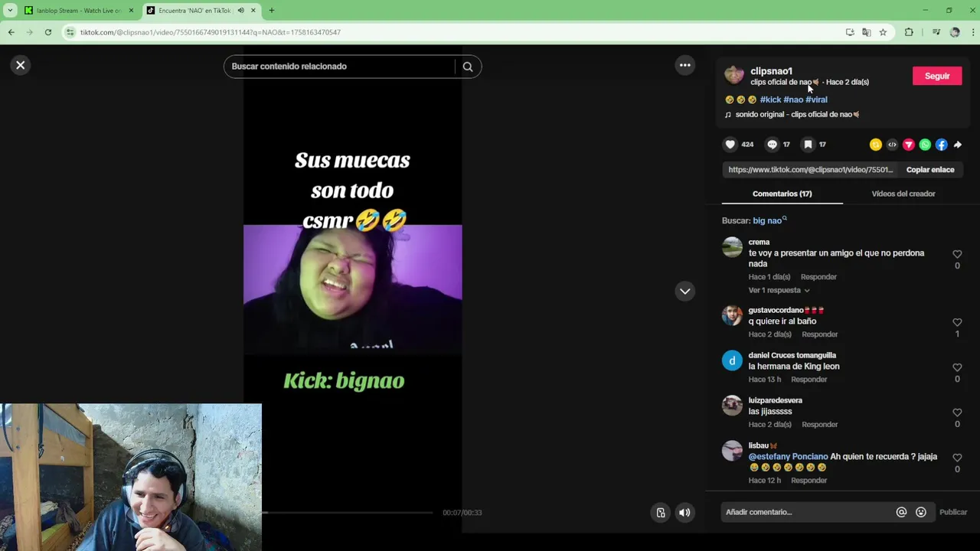Reply to daniel Cruces tomanguilla's comment
Screen dimensions: 980x551
pos(808,380)
